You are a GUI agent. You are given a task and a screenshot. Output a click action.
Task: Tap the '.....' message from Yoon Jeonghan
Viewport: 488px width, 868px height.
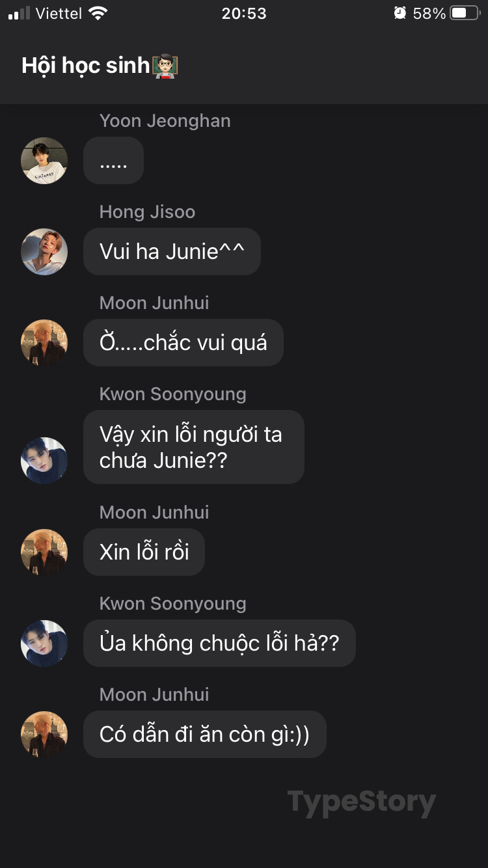(x=113, y=161)
